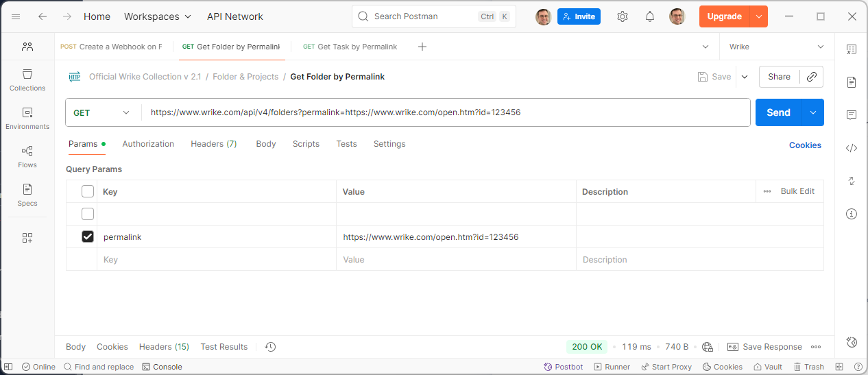868x375 pixels.
Task: Open the code snippet icon
Action: click(x=852, y=148)
